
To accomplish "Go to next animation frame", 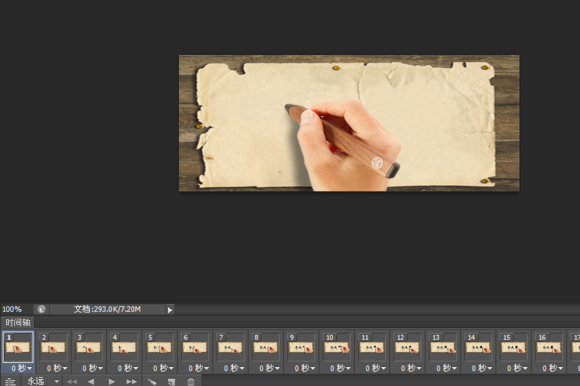I will tap(131, 381).
